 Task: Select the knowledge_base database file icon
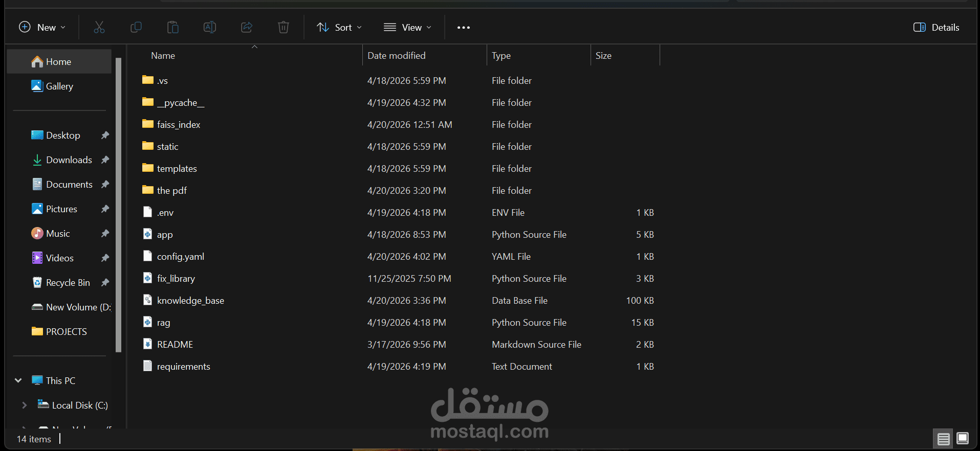pyautogui.click(x=148, y=300)
